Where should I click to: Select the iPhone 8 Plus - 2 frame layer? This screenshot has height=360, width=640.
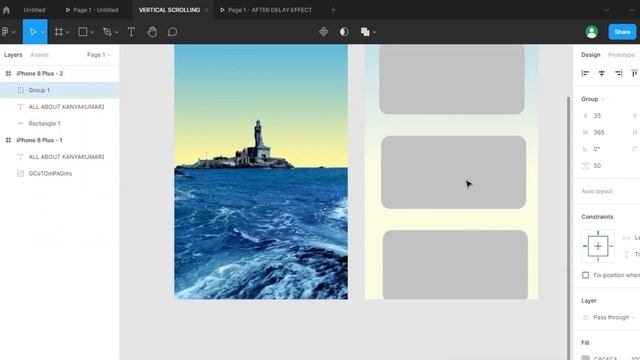tap(60, 73)
